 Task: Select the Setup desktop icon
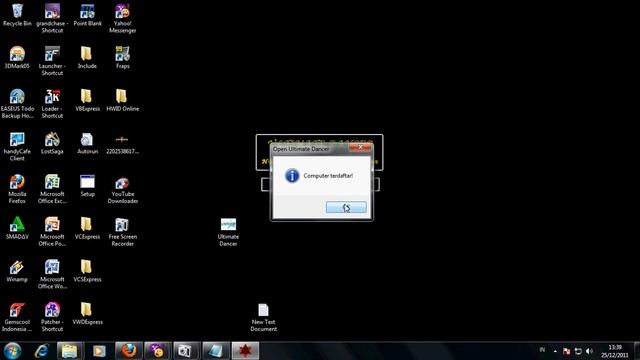[x=87, y=185]
